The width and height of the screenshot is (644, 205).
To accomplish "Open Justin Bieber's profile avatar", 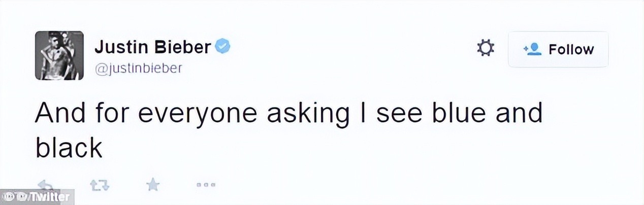I will pyautogui.click(x=59, y=55).
